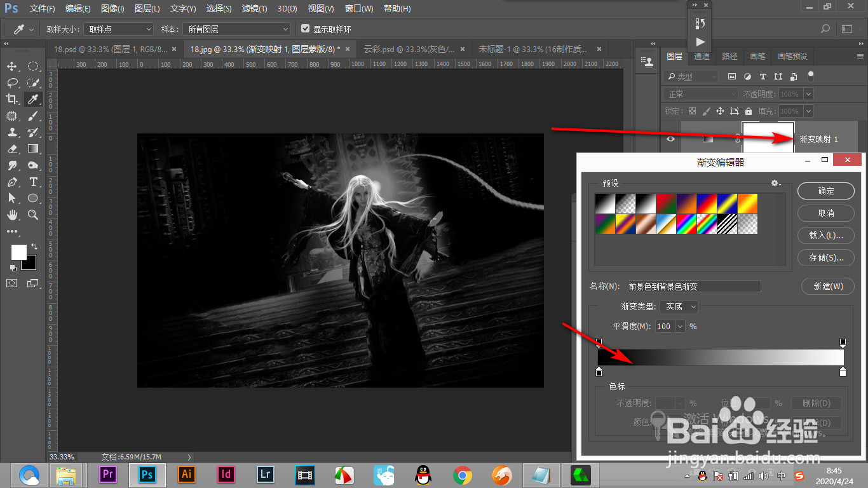Select the Zoom tool

click(33, 215)
